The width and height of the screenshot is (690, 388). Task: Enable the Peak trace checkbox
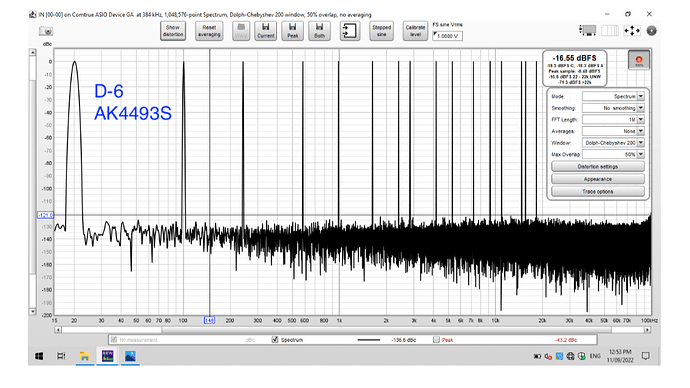[436, 340]
